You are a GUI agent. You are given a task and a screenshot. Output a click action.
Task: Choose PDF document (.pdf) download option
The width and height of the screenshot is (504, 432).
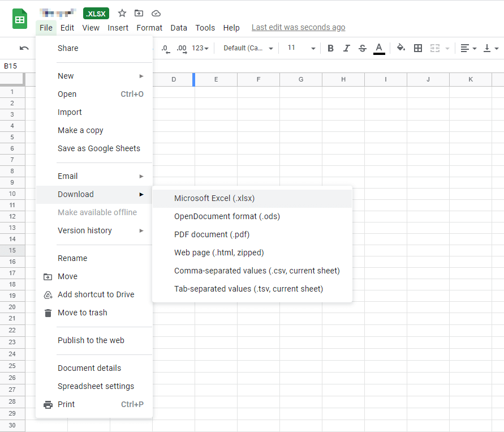click(x=212, y=234)
